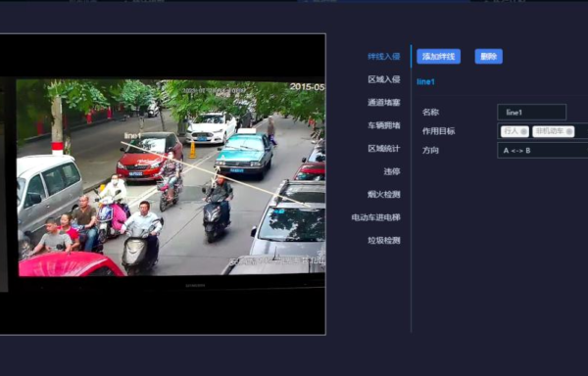Choose the 违停 menu entry

point(392,171)
